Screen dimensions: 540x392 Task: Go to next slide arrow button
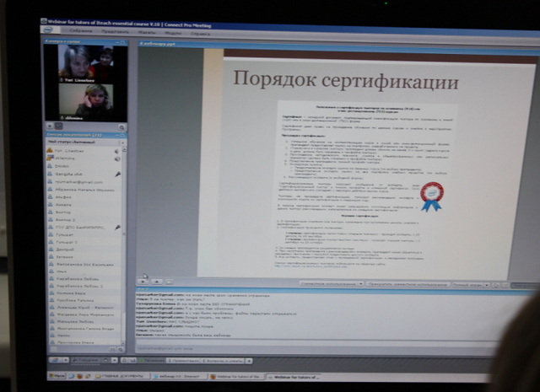(157, 282)
